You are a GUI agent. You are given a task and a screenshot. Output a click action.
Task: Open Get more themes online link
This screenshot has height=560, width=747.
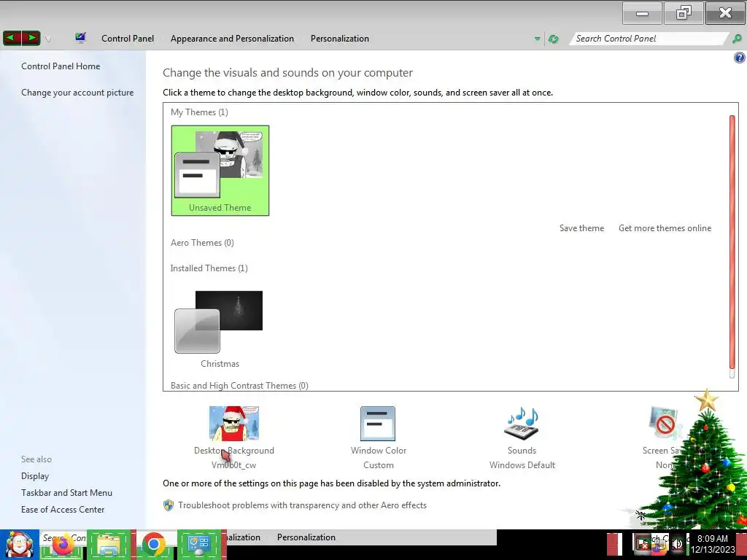665,228
